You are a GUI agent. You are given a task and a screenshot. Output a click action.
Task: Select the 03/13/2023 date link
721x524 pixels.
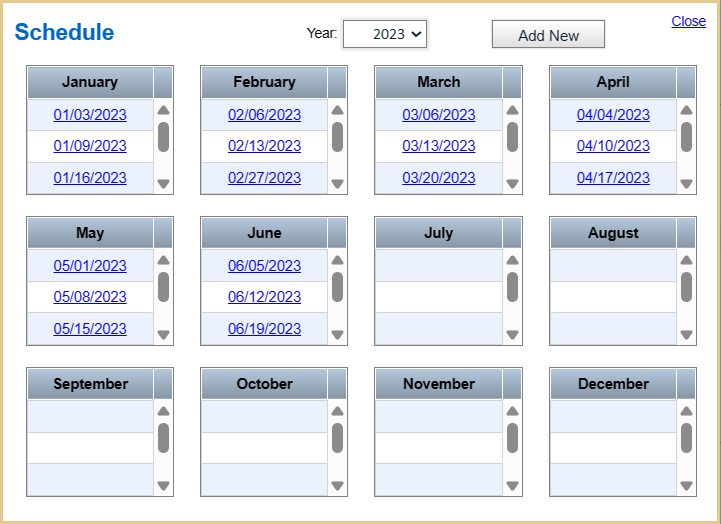[x=439, y=146]
